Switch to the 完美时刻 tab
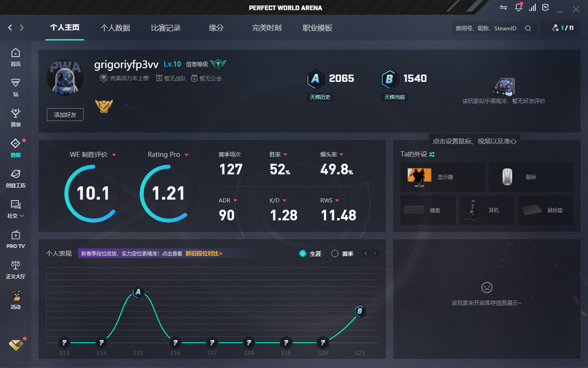 [266, 28]
